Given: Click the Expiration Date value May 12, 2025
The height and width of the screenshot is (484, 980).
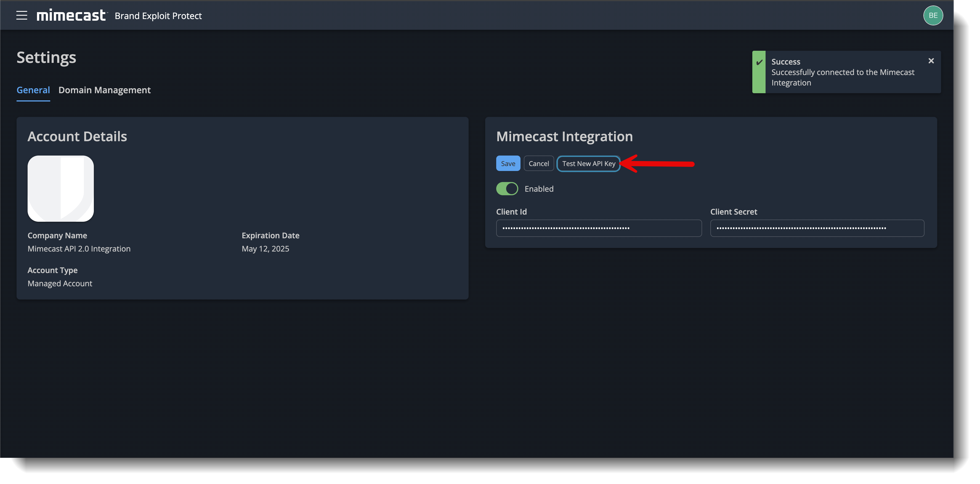Looking at the screenshot, I should (265, 249).
